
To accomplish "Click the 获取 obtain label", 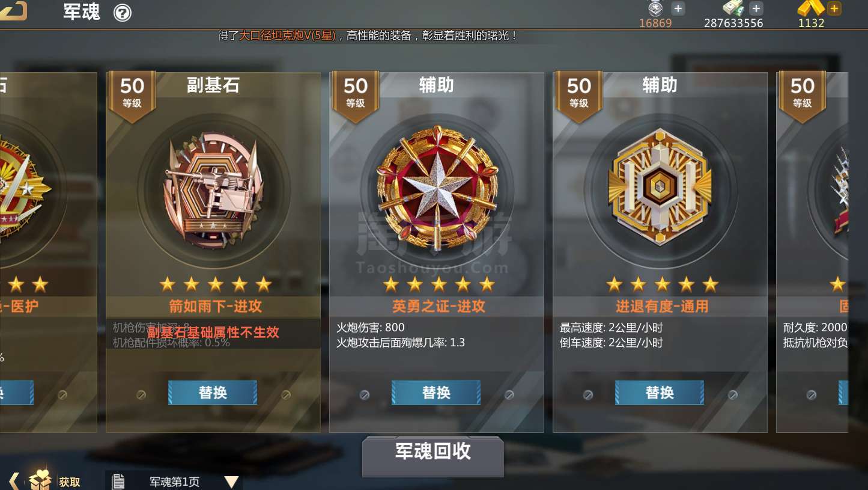I will pyautogui.click(x=69, y=482).
